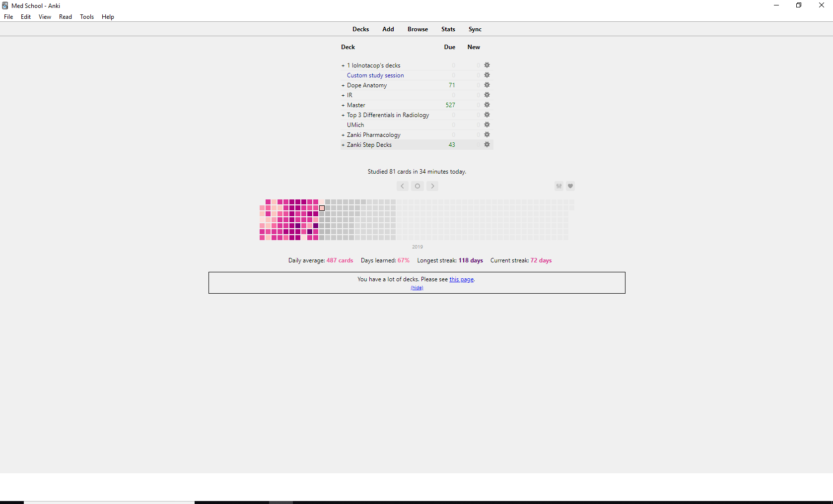Sync the collection
Screen dimensions: 833x504
[x=475, y=29]
